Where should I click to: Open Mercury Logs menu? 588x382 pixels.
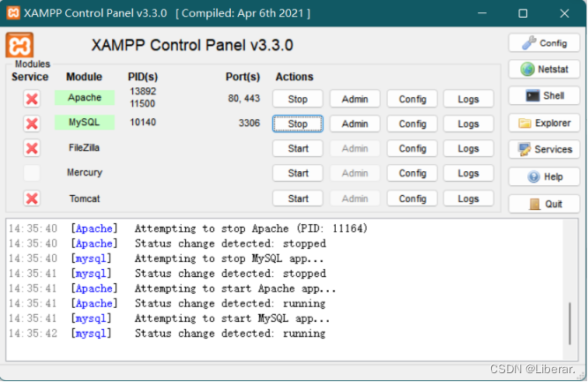[x=468, y=174]
